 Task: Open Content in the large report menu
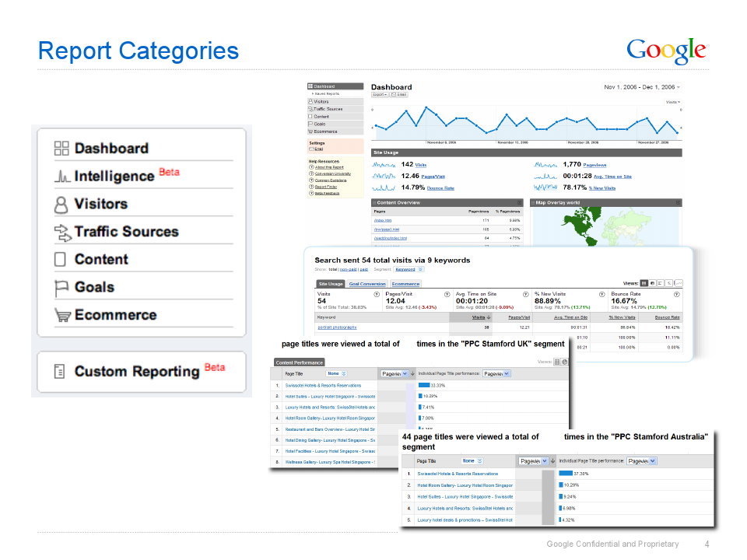101,259
